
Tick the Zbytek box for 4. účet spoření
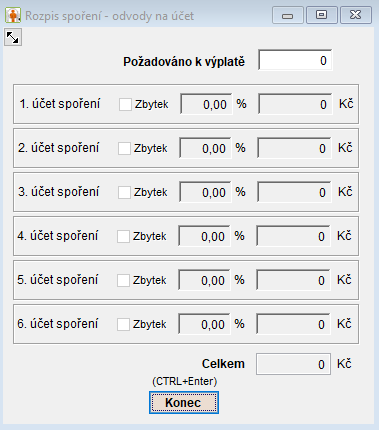123,236
